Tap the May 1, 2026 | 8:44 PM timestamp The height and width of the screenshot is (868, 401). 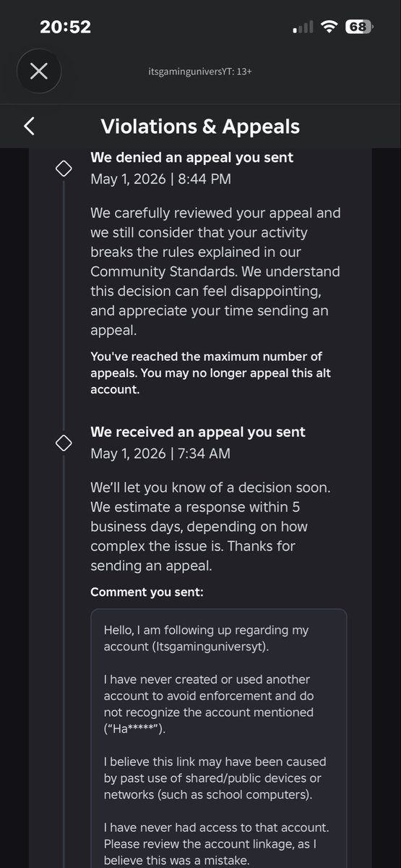pyautogui.click(x=161, y=179)
